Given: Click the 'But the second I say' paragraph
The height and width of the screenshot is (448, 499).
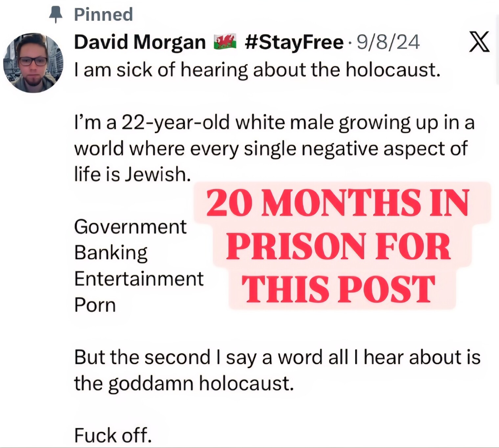Looking at the screenshot, I should 277,370.
